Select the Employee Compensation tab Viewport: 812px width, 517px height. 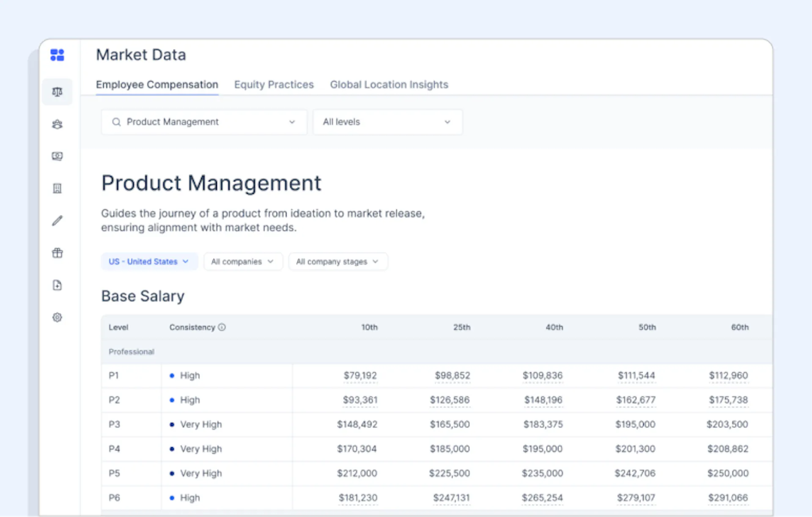(157, 85)
